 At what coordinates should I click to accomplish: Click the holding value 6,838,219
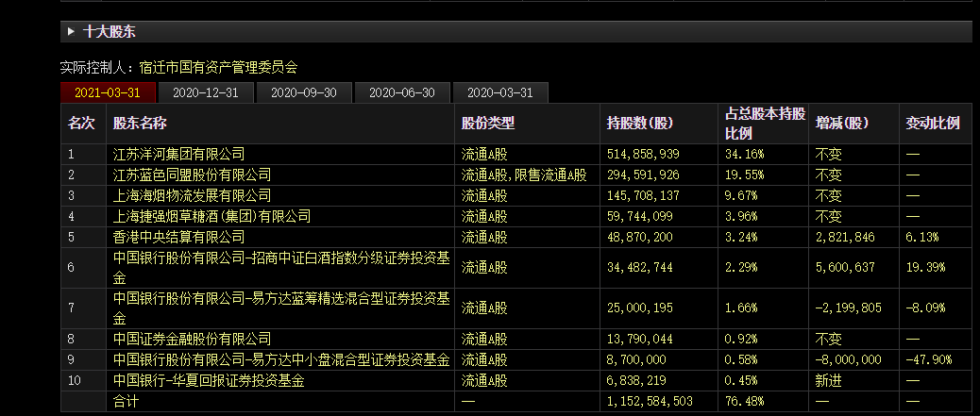pyautogui.click(x=636, y=380)
